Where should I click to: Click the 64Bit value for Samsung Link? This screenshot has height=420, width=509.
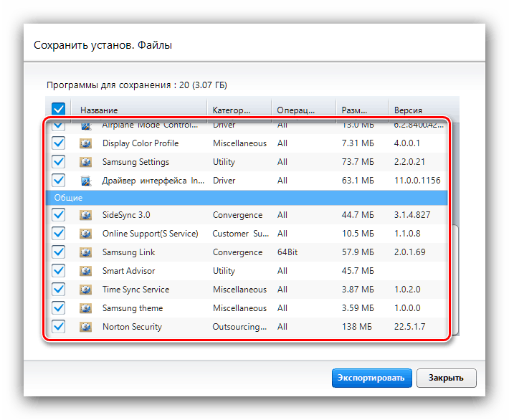287,252
